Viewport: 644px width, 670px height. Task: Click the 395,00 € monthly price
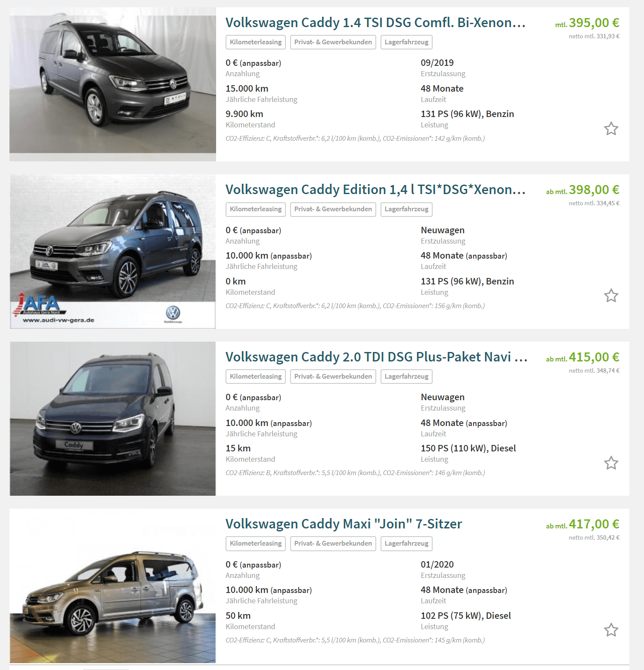(x=594, y=23)
